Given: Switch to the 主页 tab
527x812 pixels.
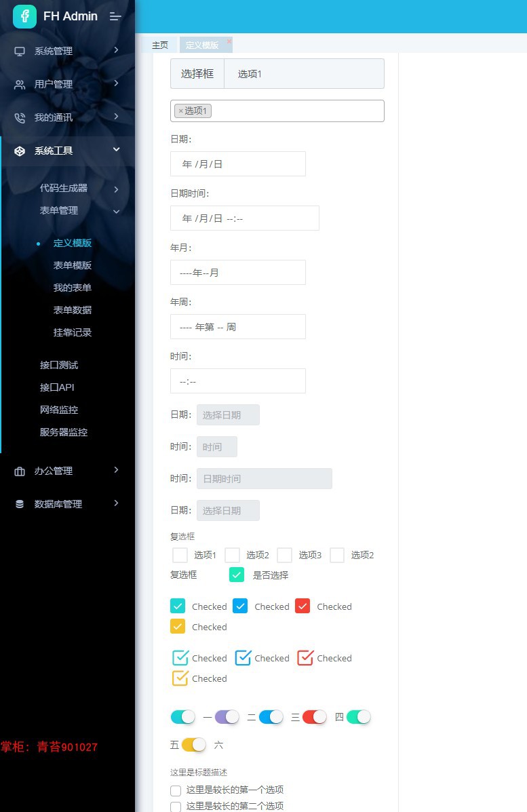Looking at the screenshot, I should pyautogui.click(x=160, y=45).
